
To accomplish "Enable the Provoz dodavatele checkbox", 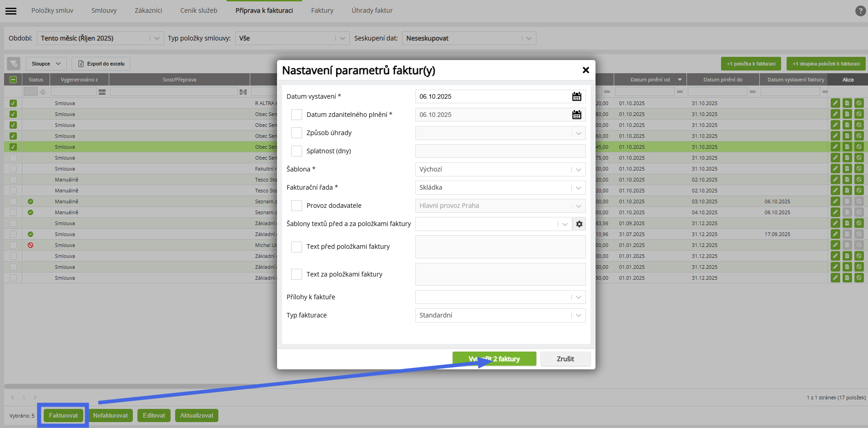I will (297, 206).
